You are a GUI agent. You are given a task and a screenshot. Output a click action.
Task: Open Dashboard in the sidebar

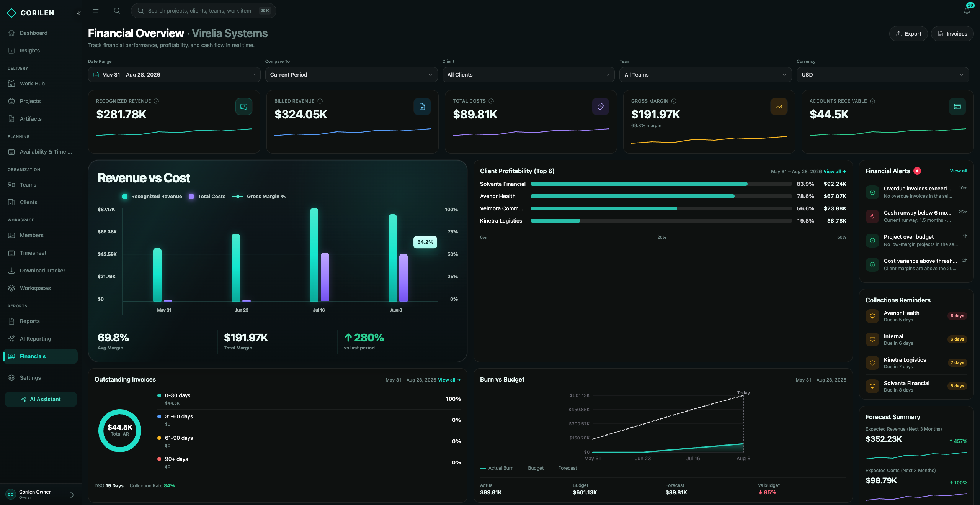pyautogui.click(x=41, y=33)
